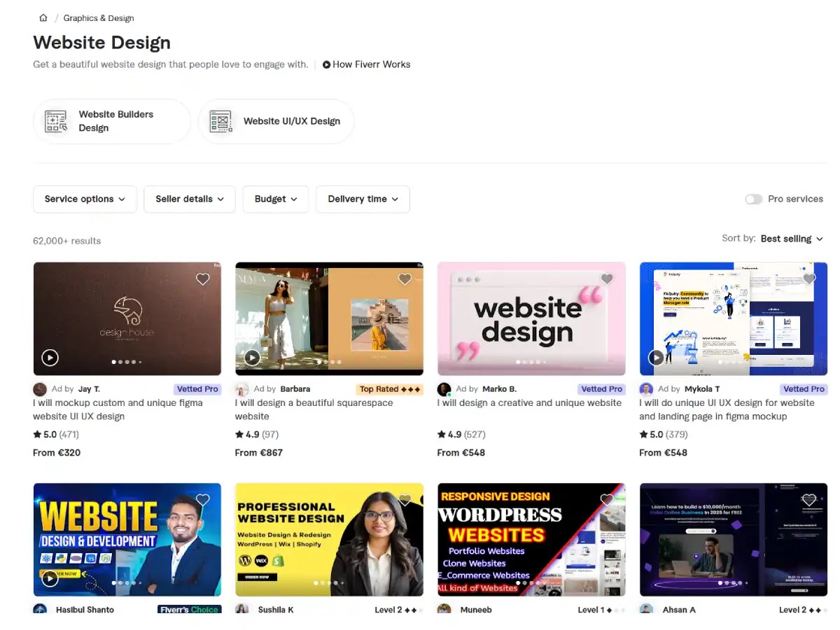The image size is (840, 630).
Task: Click Mykola T's seller avatar
Action: (647, 389)
